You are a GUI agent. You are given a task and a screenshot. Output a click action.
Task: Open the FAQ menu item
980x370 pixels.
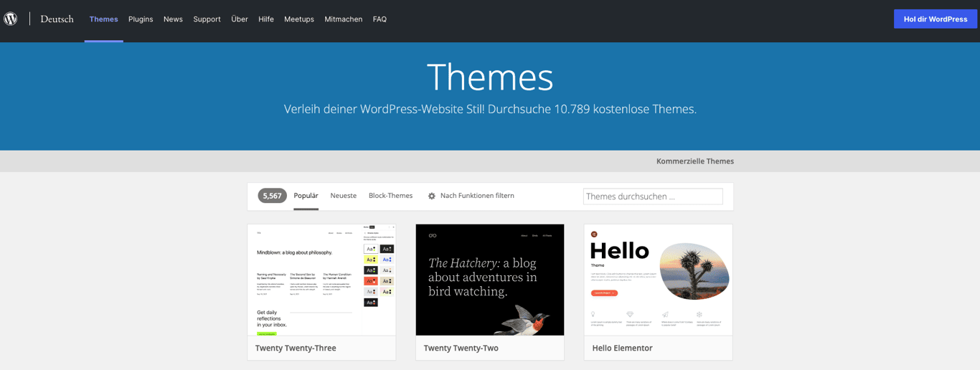click(380, 19)
